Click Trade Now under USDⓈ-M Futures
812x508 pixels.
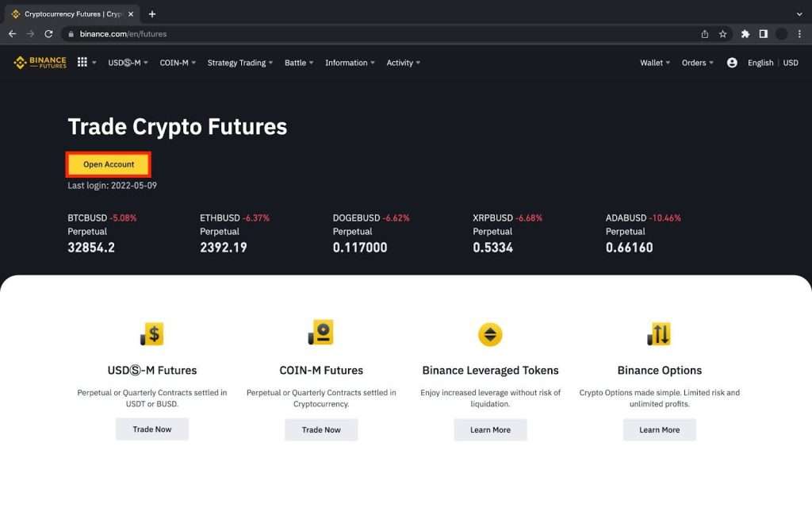(x=152, y=429)
